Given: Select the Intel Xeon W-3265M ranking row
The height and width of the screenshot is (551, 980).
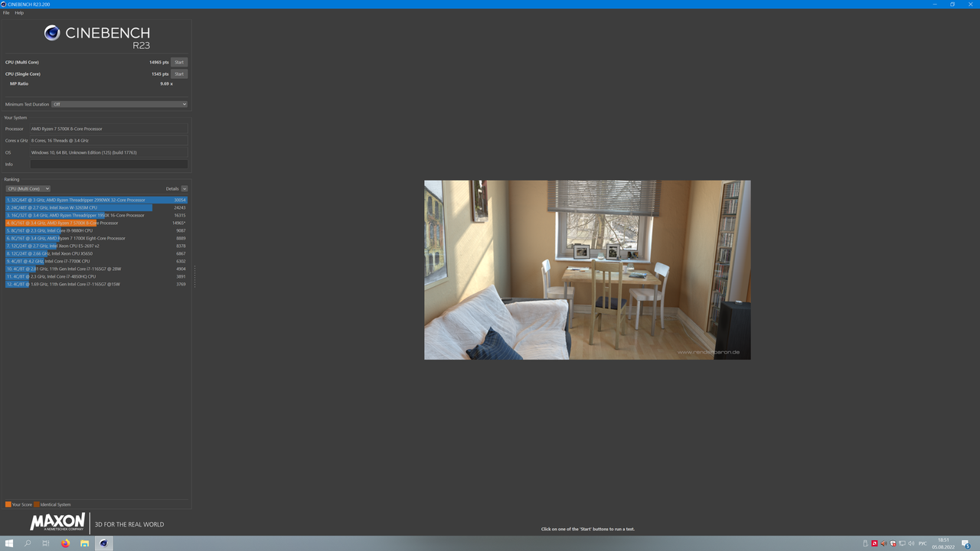Looking at the screenshot, I should (x=96, y=207).
